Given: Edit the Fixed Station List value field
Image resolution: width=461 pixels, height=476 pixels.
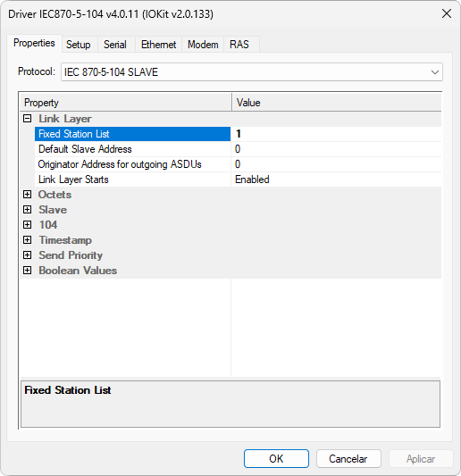Looking at the screenshot, I should pyautogui.click(x=336, y=134).
